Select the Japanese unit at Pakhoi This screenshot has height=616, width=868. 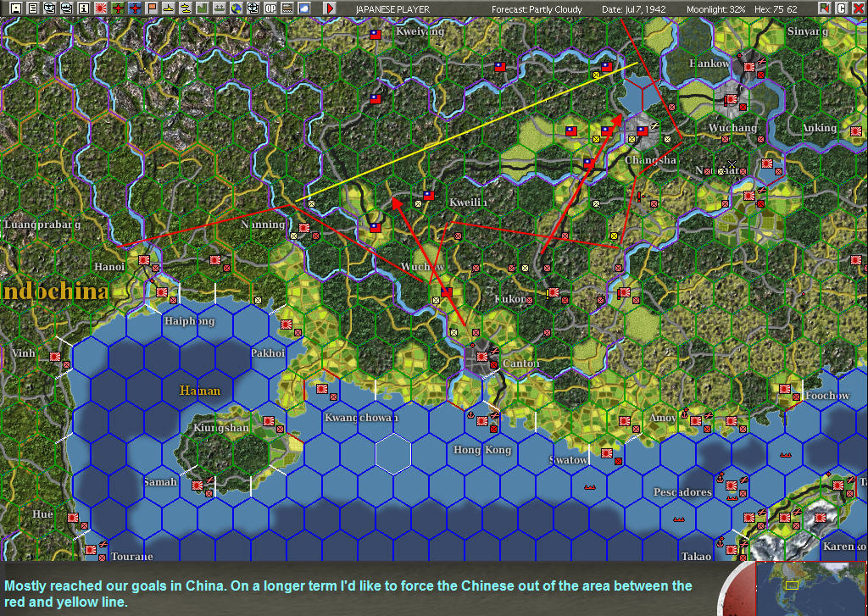coord(287,325)
